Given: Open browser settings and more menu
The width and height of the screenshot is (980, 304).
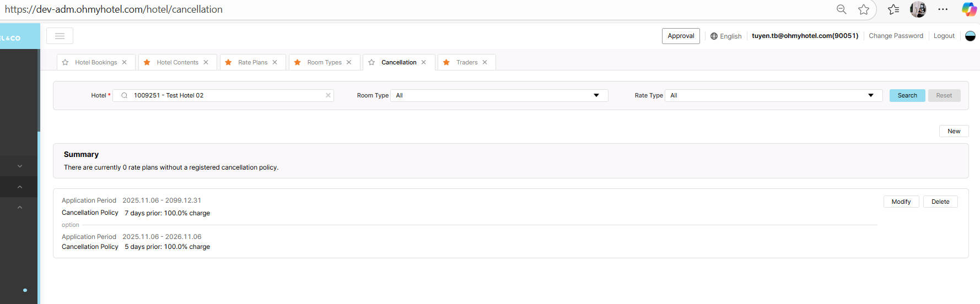Looking at the screenshot, I should click(x=943, y=9).
